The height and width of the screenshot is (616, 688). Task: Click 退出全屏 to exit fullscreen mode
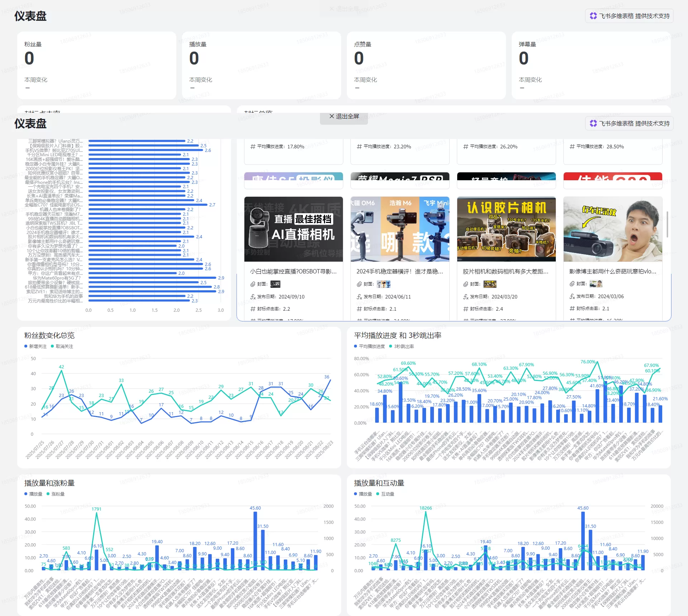coord(344,116)
